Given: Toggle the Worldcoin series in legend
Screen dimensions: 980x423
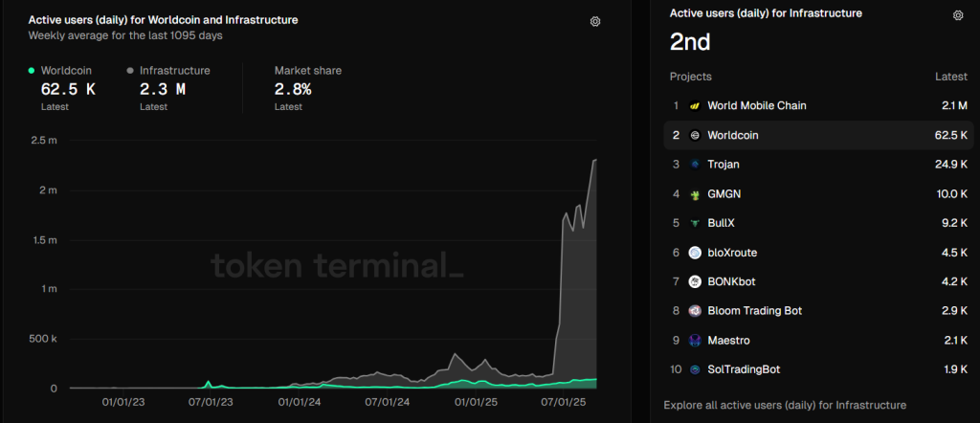Looking at the screenshot, I should 65,71.
